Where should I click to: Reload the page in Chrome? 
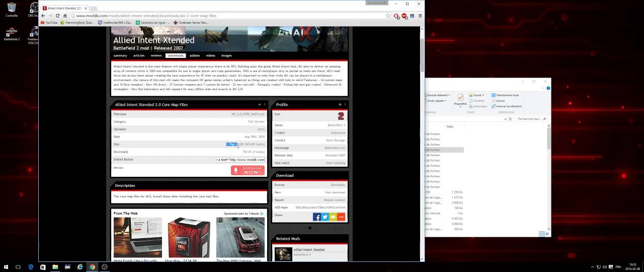tap(57, 16)
